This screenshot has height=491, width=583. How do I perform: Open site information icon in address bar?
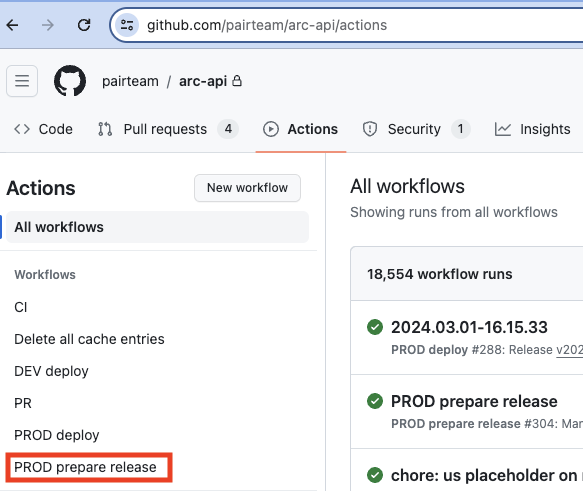tap(127, 25)
